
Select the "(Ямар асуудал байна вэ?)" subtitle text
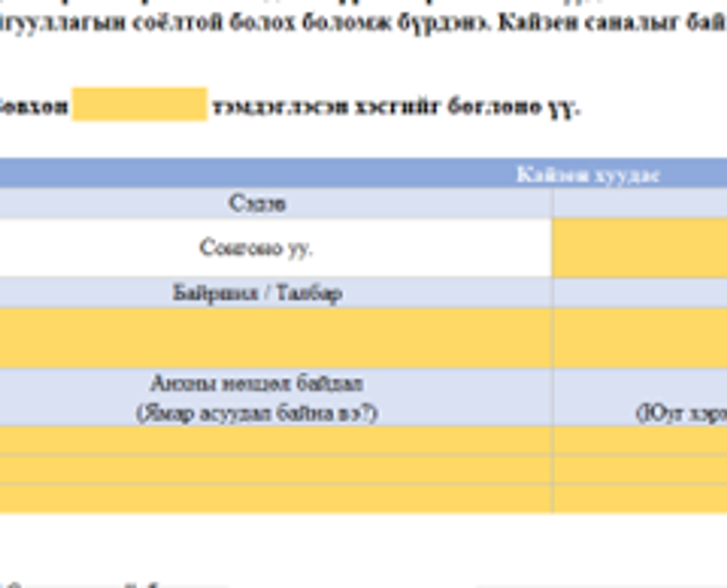coord(256,413)
